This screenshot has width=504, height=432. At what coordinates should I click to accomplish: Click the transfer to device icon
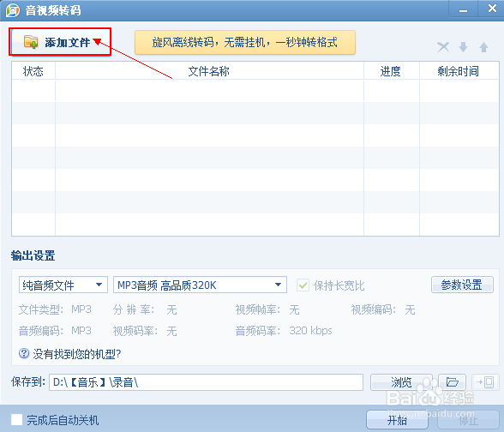485,382
